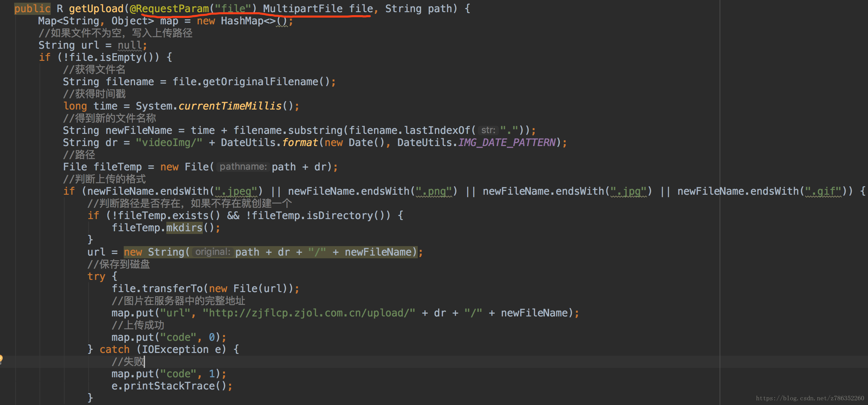Click the DateUtils.format call
Image resolution: width=868 pixels, height=405 pixels.
(x=269, y=143)
